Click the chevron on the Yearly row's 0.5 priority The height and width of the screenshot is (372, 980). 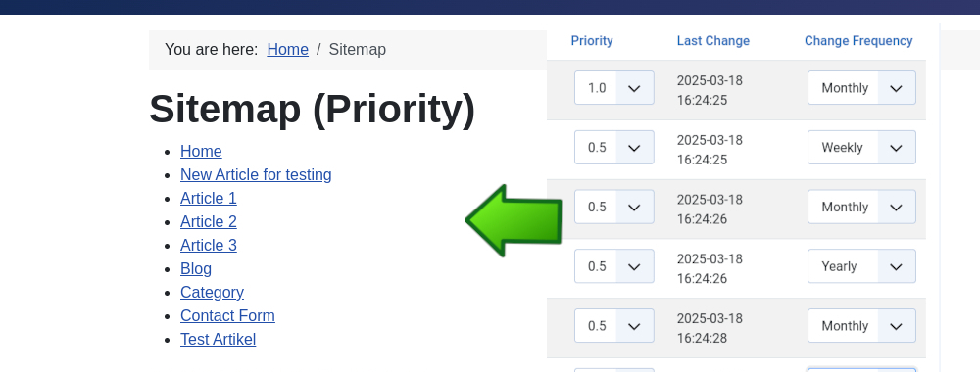[x=634, y=266]
